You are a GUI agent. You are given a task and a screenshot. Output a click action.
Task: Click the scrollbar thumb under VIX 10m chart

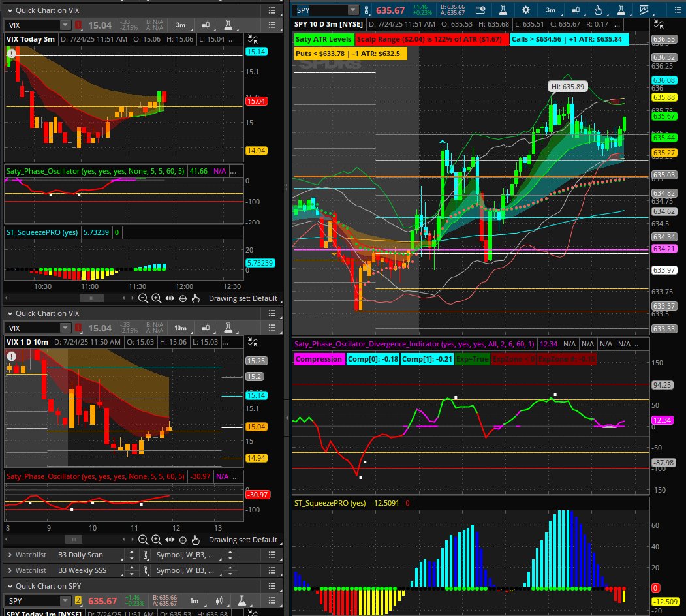click(74, 540)
